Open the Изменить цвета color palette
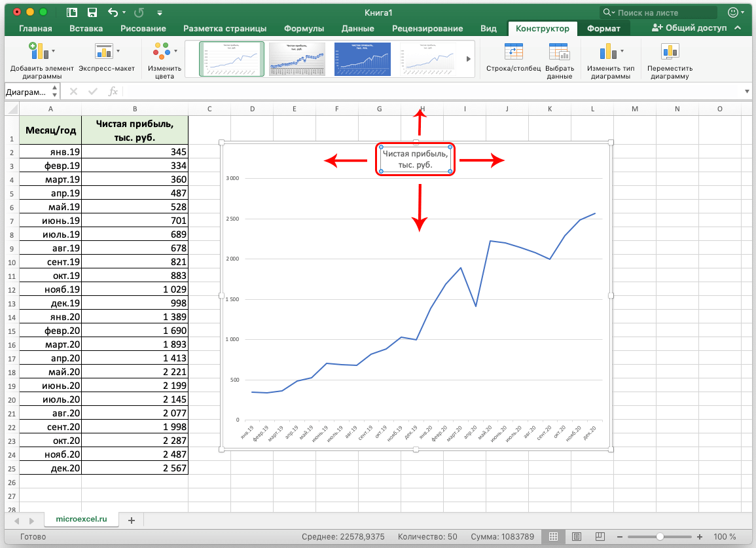 click(x=162, y=50)
